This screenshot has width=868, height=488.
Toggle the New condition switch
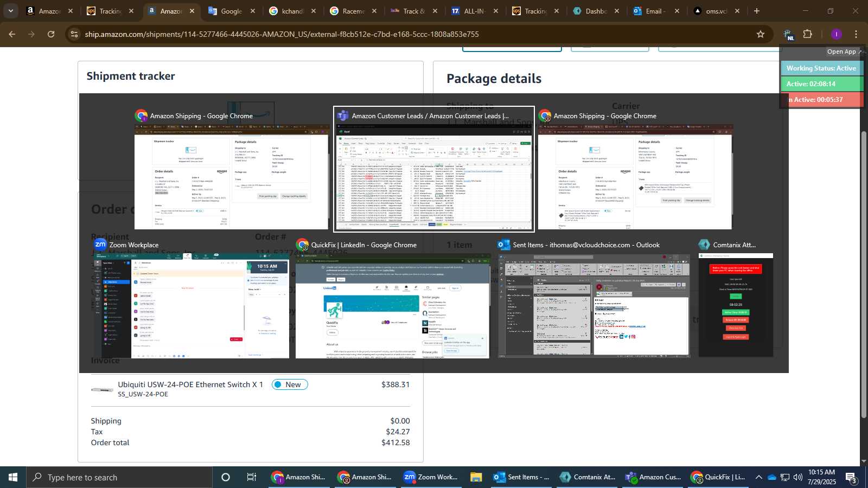click(290, 384)
